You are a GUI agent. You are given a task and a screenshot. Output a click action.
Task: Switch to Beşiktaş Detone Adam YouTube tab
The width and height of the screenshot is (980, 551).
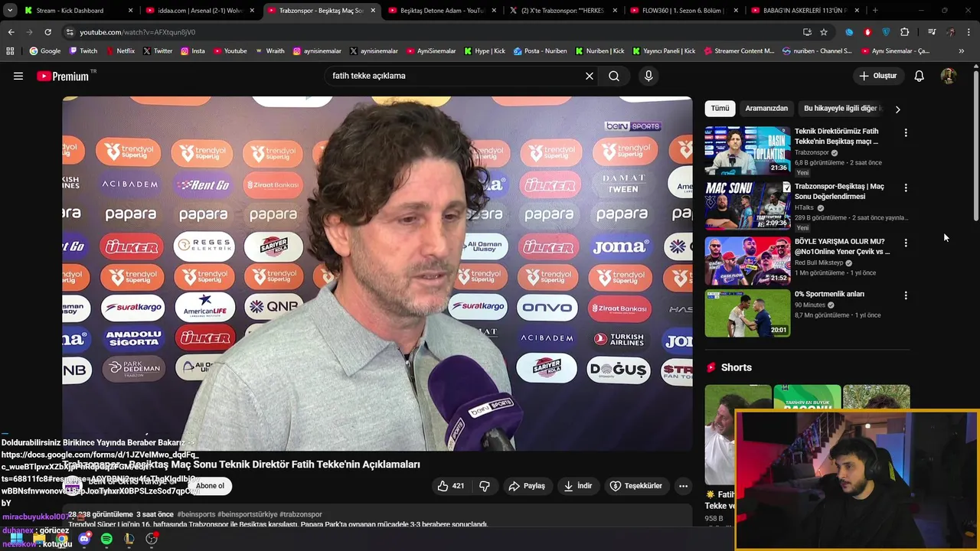click(443, 11)
